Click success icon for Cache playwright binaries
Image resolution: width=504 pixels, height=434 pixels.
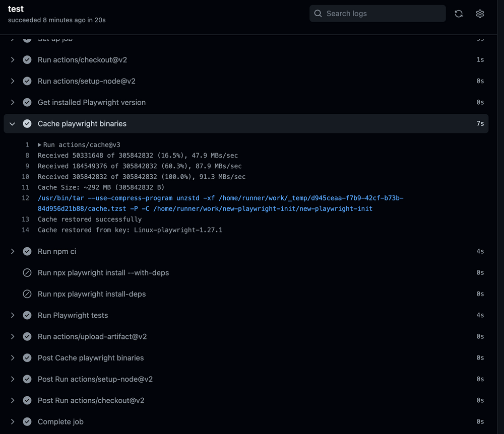point(27,123)
